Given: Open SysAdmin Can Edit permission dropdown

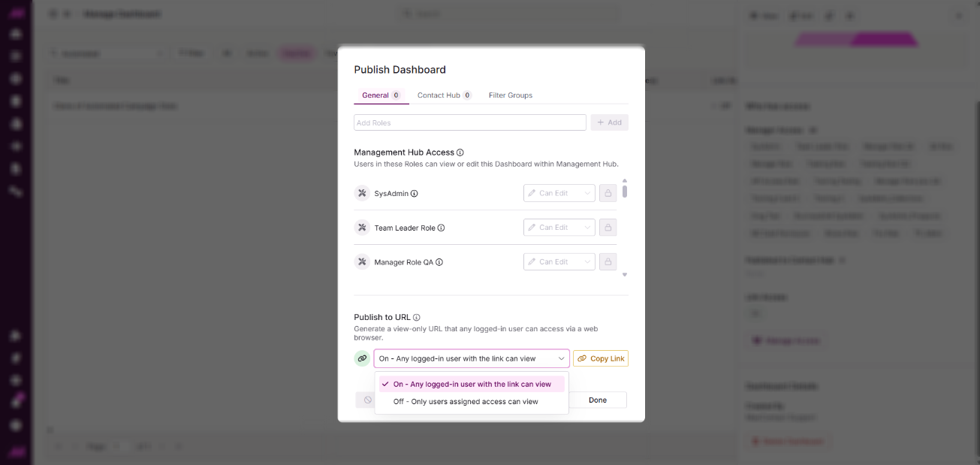Looking at the screenshot, I should [x=559, y=193].
